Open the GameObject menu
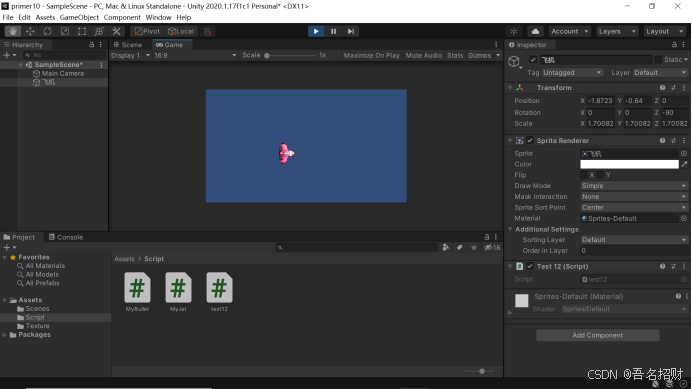Viewport: 692px width, 389px height. (79, 17)
